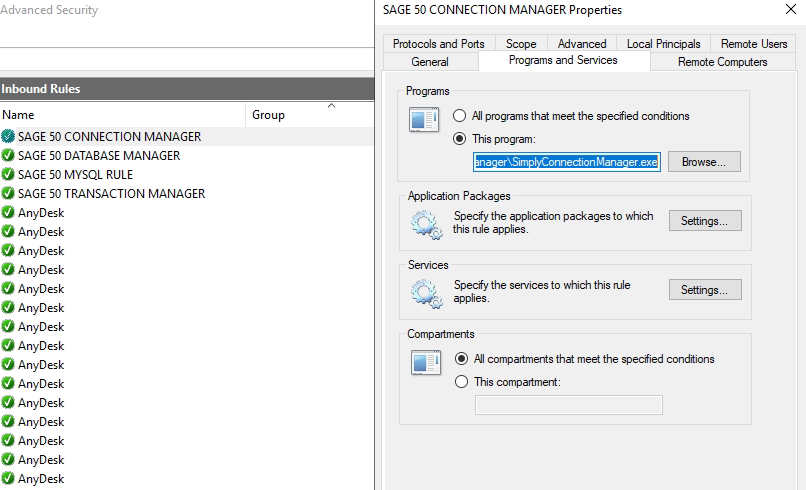Click the Compartments monitor icon
Screen dimensions: 806x490
coord(426,362)
